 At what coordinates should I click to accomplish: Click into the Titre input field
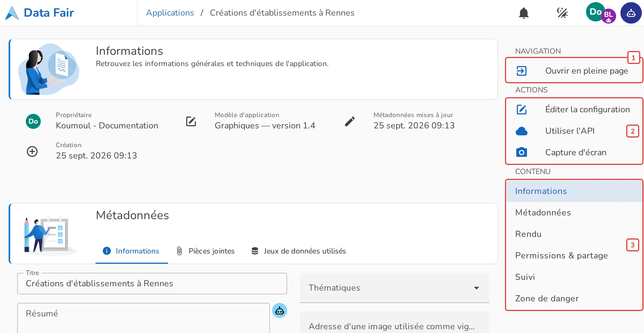152,284
